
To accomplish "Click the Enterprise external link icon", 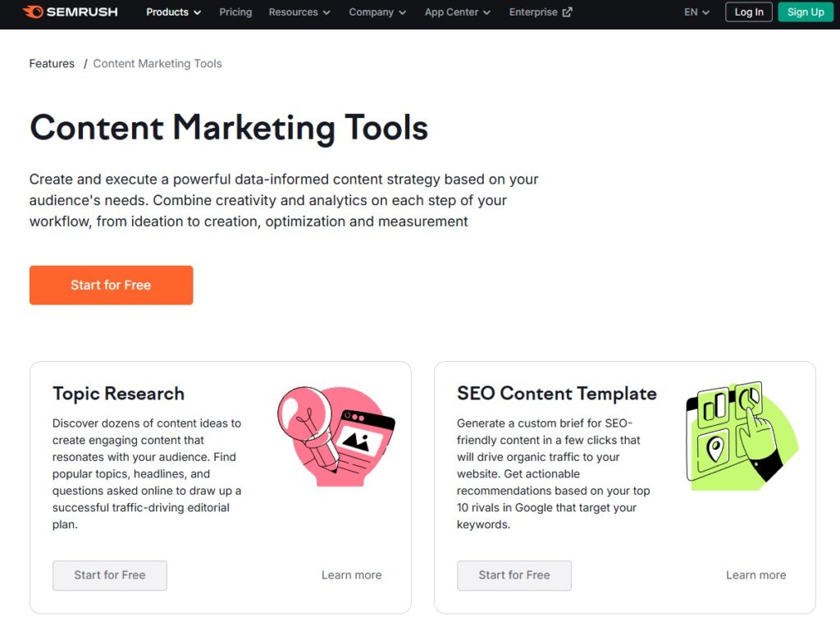I will tap(566, 12).
